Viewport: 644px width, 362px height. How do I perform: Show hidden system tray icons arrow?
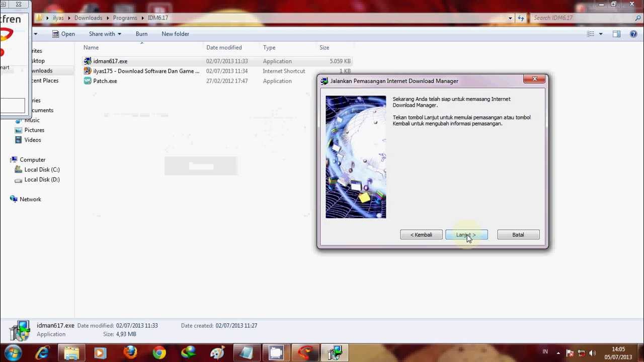tap(558, 353)
